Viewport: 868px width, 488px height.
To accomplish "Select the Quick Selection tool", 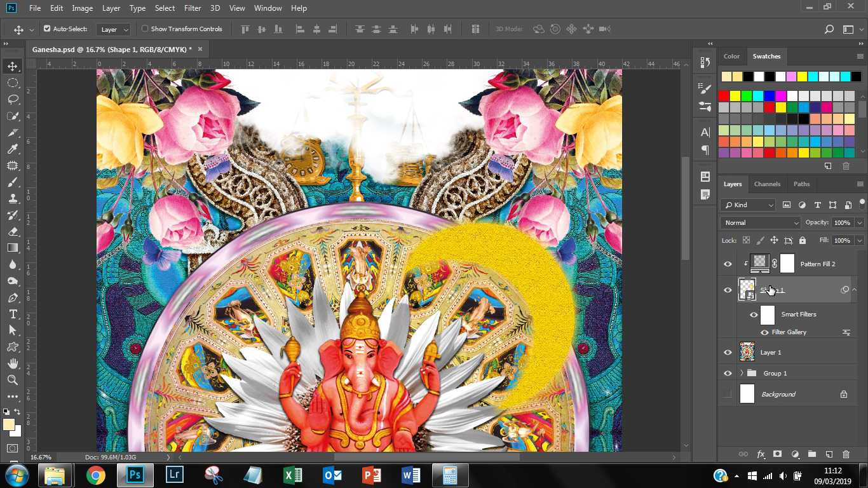I will pos(13,116).
